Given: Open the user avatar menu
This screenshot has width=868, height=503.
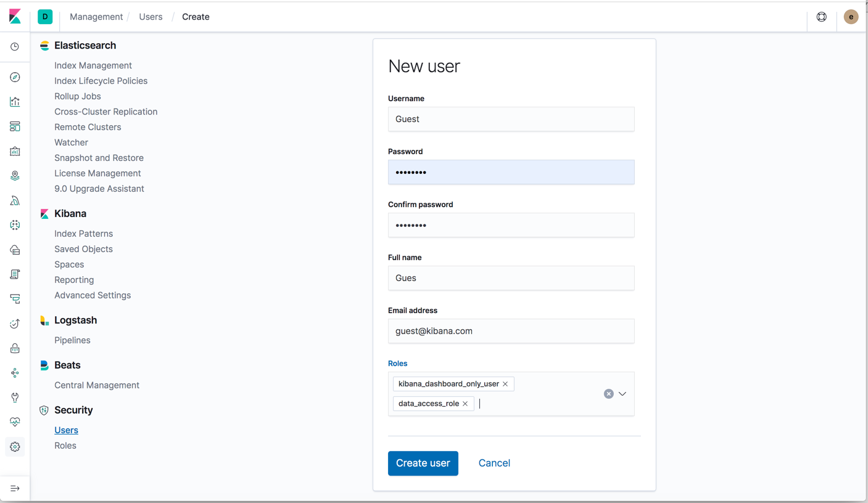Looking at the screenshot, I should pos(851,17).
